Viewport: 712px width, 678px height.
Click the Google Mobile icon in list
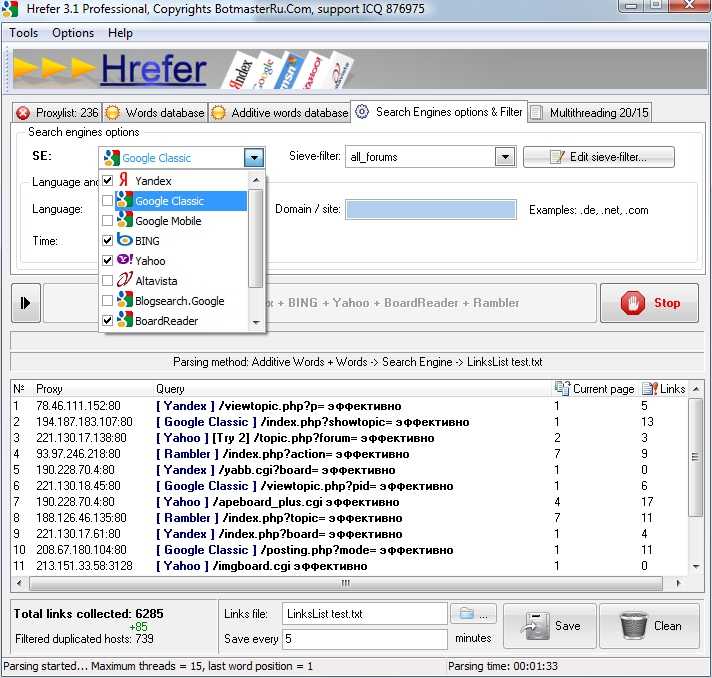[124, 220]
